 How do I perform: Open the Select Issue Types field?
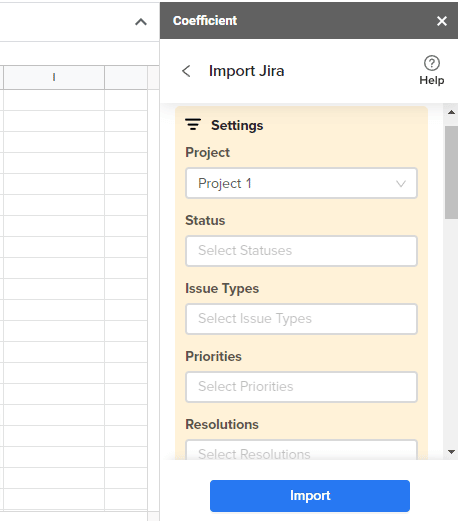[x=301, y=319]
